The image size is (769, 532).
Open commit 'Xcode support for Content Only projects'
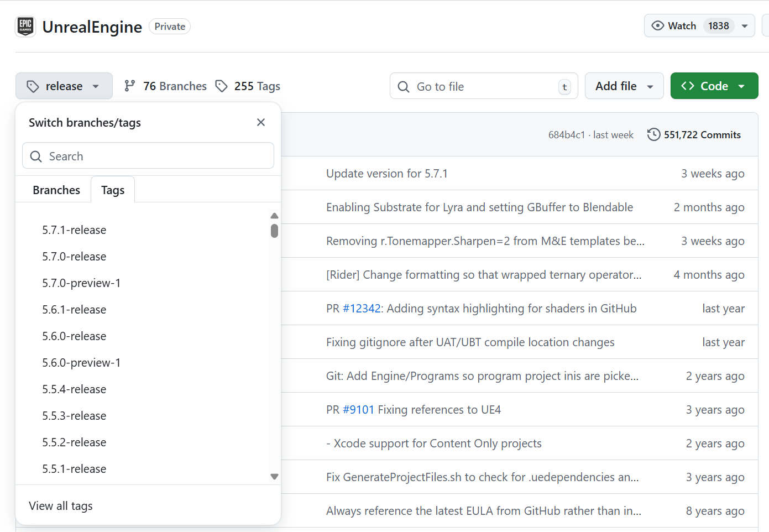pyautogui.click(x=434, y=444)
